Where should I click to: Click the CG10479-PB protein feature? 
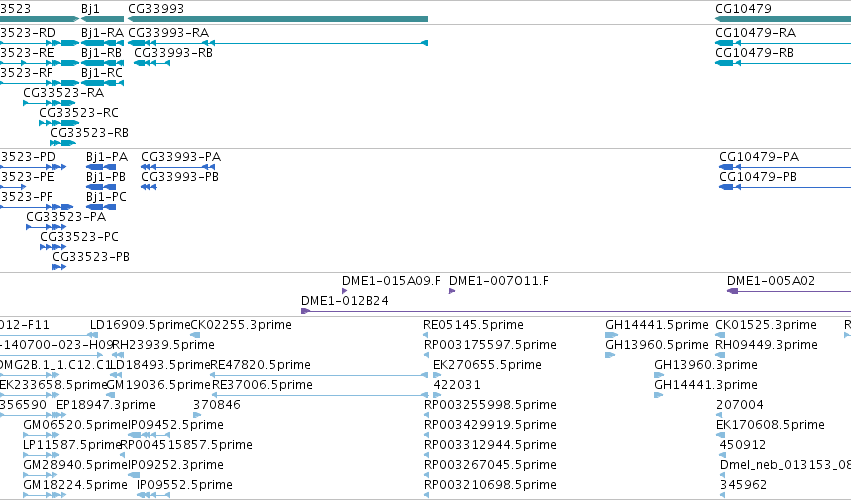(x=785, y=187)
